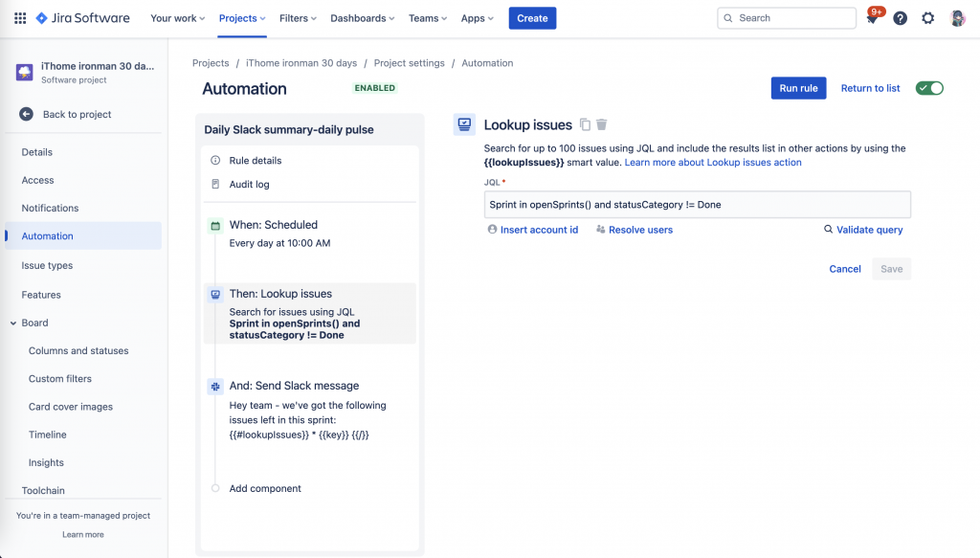Delete the Lookup issues component
Viewport: 980px width, 558px height.
tap(602, 124)
